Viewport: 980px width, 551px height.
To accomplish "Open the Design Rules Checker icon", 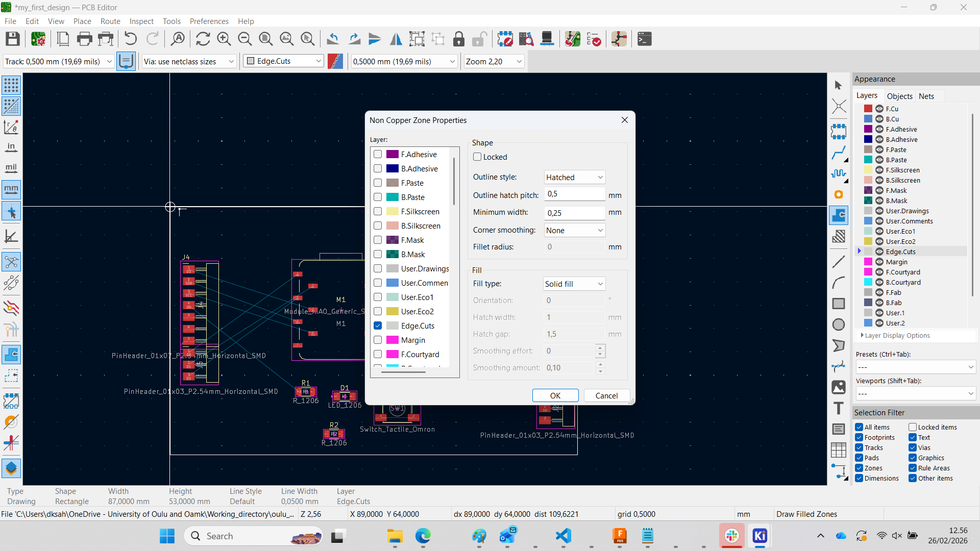I will (594, 39).
